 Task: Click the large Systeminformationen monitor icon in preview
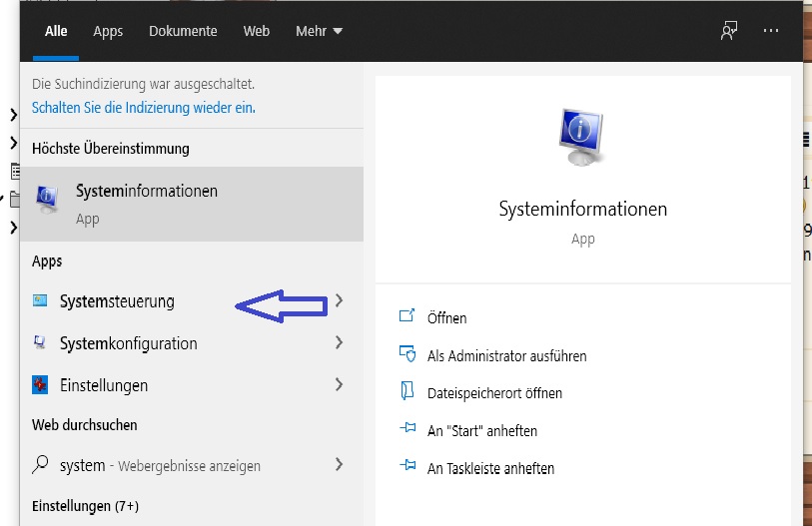581,137
